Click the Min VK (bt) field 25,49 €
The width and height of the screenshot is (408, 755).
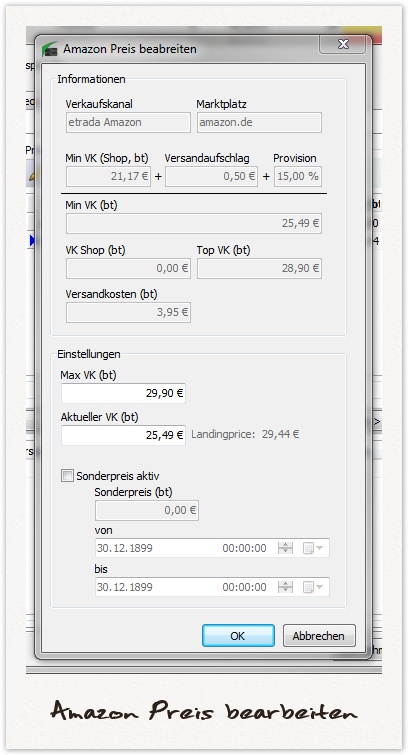194,223
